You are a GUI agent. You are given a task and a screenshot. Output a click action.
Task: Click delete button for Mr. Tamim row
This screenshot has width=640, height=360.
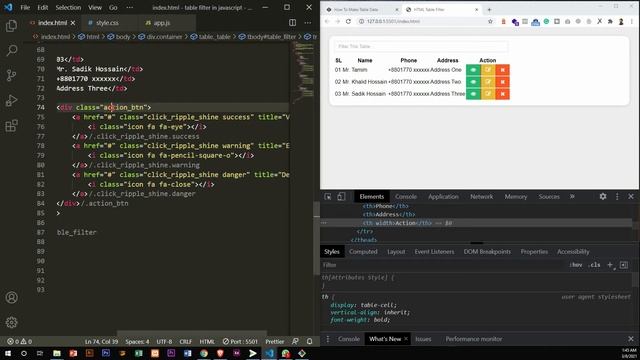click(502, 70)
